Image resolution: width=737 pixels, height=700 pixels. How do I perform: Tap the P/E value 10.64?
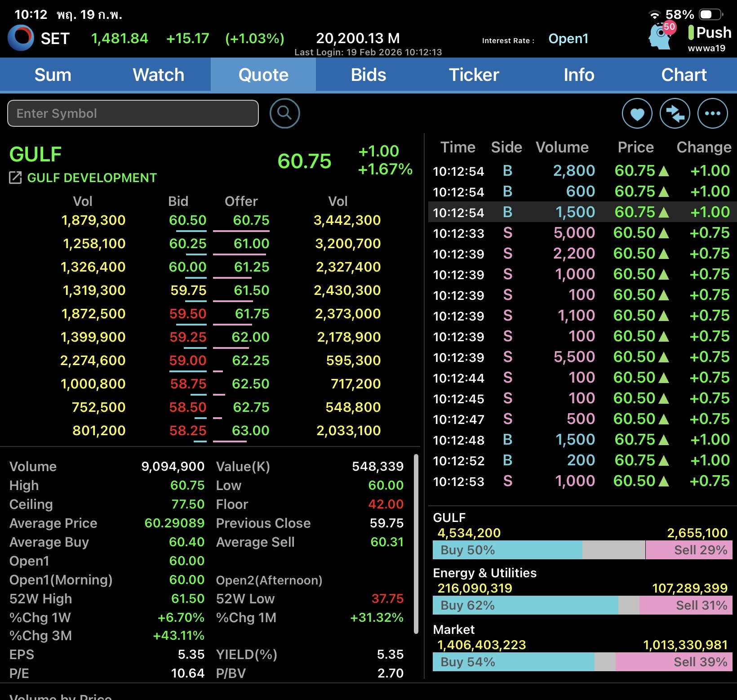click(188, 673)
